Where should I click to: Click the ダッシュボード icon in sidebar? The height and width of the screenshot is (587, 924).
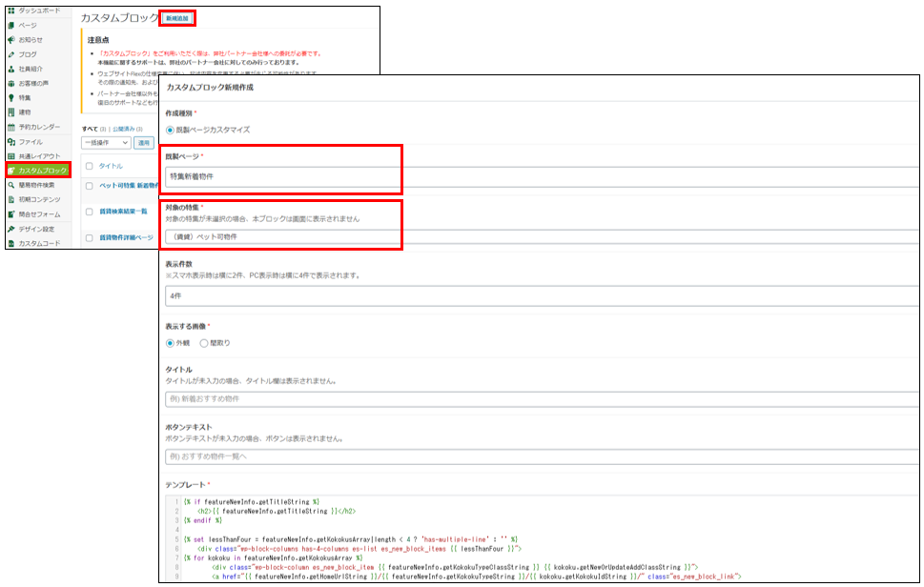click(10, 10)
